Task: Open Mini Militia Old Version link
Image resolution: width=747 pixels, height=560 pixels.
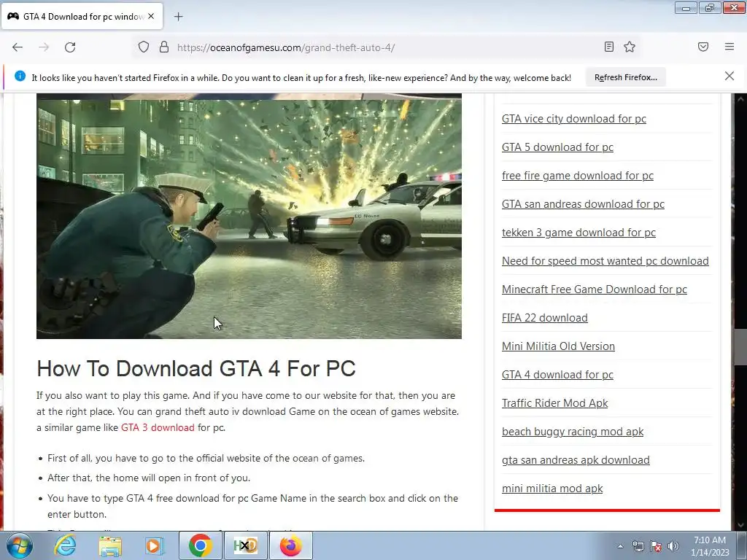Action: click(x=558, y=346)
